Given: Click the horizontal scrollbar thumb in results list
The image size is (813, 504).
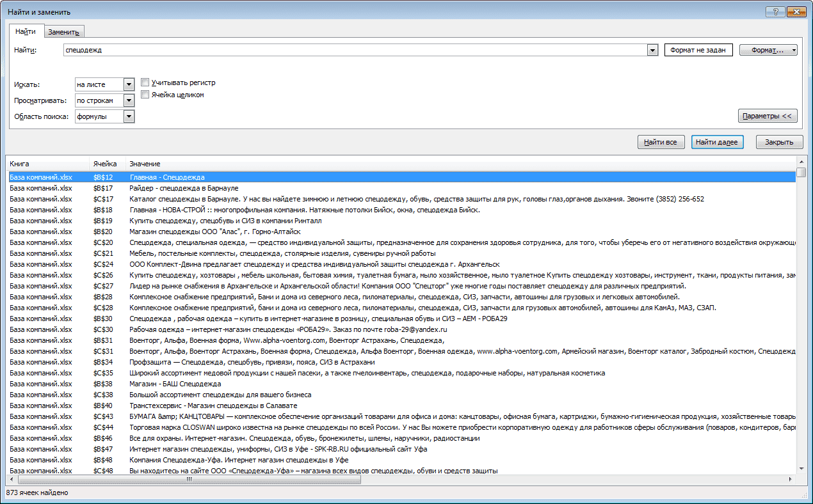Looking at the screenshot, I should click(x=189, y=480).
